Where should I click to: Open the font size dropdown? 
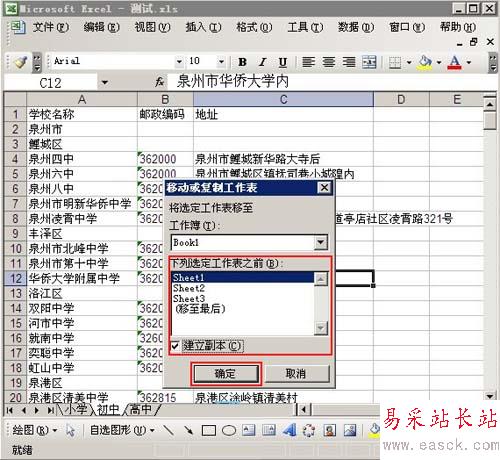pyautogui.click(x=221, y=62)
